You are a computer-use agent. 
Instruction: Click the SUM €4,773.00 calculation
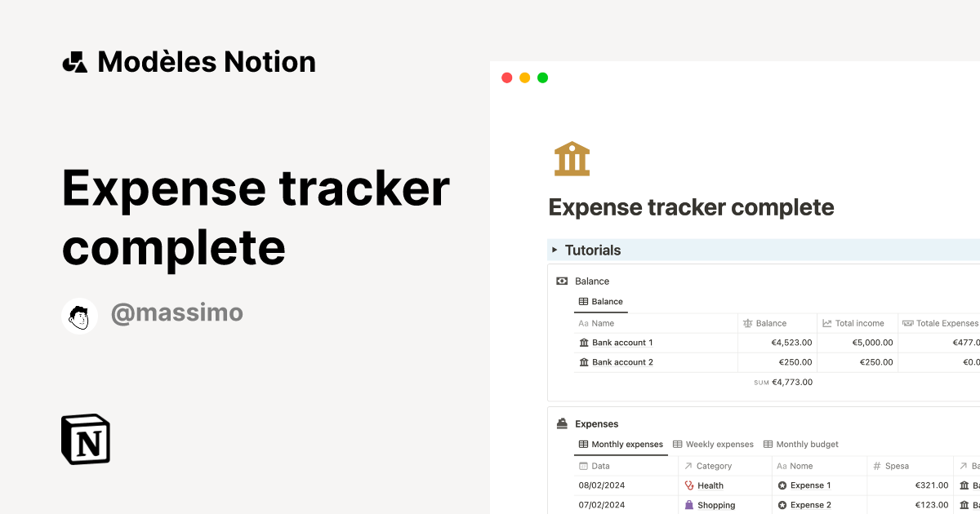[783, 381]
